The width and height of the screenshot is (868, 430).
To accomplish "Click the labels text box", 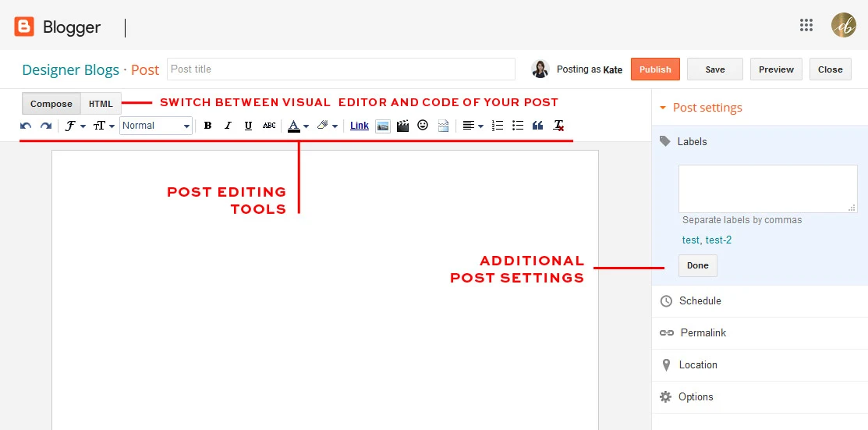I will pyautogui.click(x=768, y=188).
